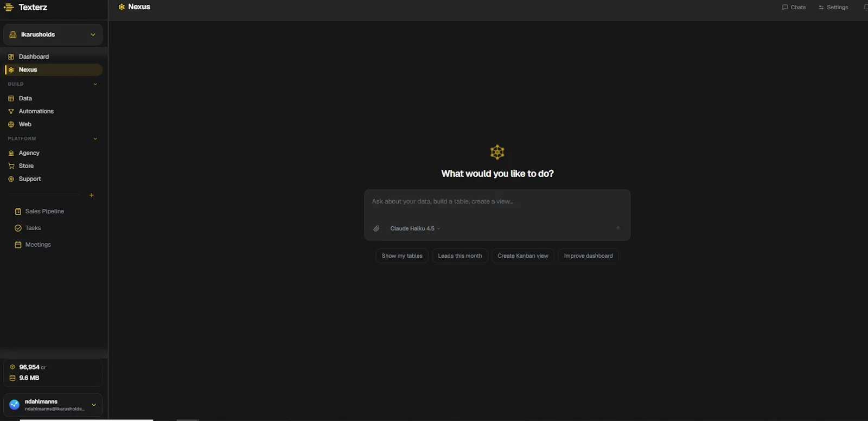Click the ndahlmanns avatar
Viewport: 868px width, 421px height.
tap(15, 405)
